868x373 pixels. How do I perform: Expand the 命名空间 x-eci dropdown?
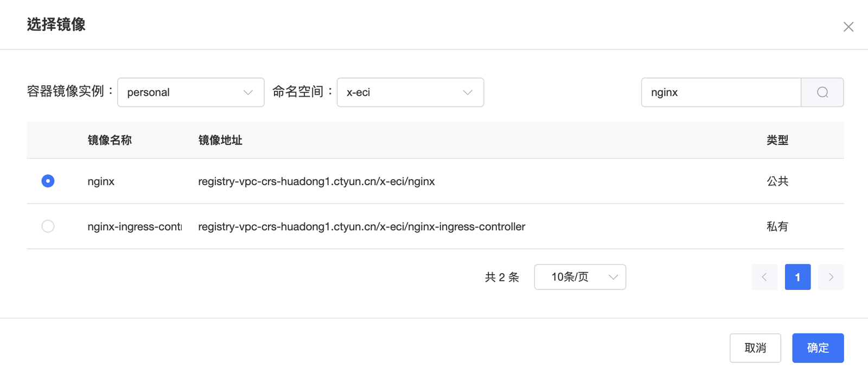410,92
